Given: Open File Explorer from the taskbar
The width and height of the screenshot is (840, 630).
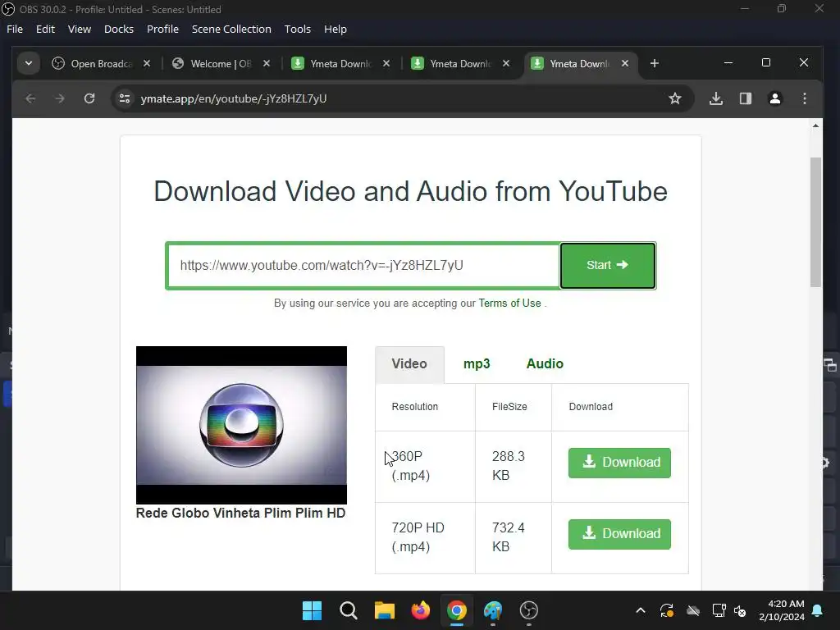Looking at the screenshot, I should tap(384, 610).
